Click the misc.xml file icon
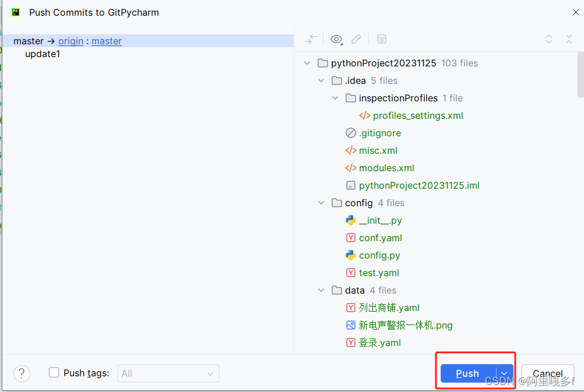This screenshot has width=584, height=392. click(350, 150)
